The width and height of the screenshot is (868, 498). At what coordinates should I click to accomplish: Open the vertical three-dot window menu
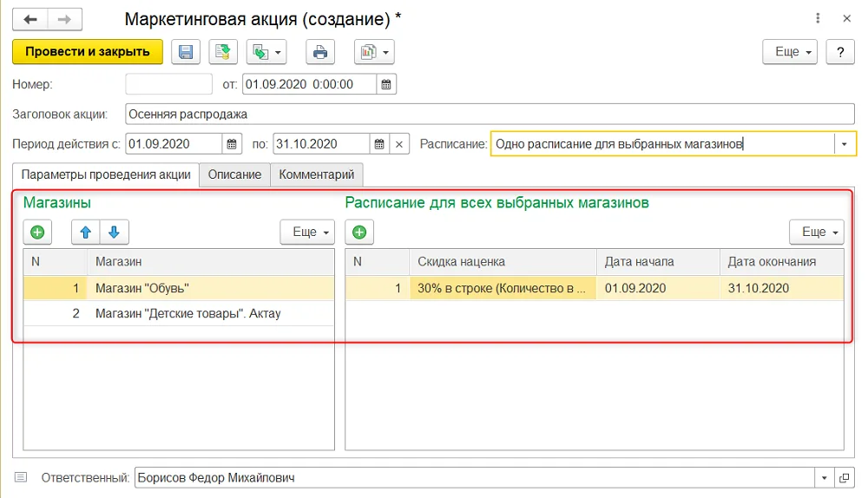point(818,18)
